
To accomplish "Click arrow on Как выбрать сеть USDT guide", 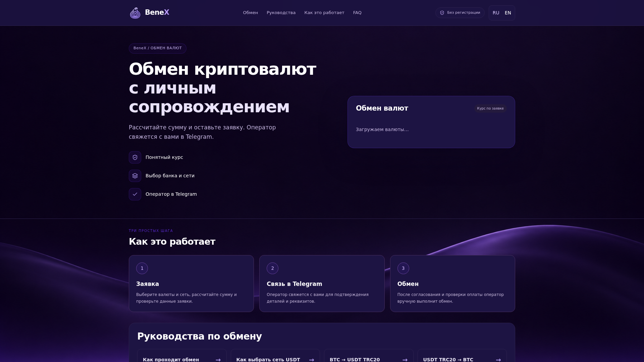I will click(x=312, y=360).
